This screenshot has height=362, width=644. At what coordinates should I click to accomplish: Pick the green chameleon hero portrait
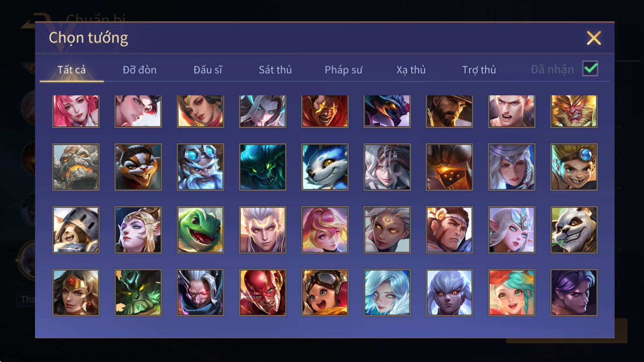pyautogui.click(x=200, y=230)
